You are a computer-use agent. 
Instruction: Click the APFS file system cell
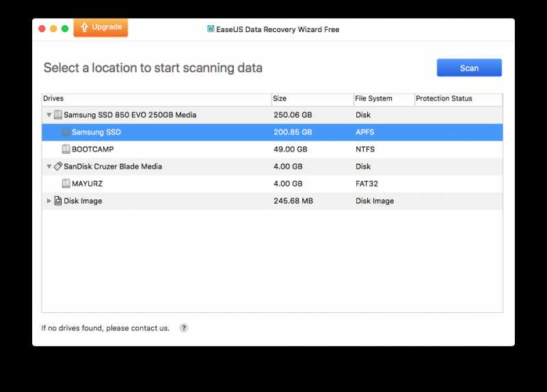point(365,132)
